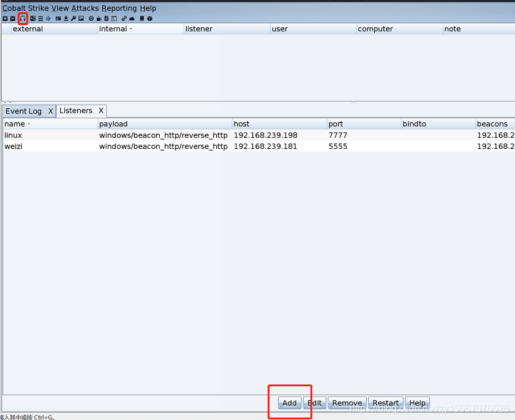Sort sessions by external column
Viewport: 515px width, 420px height.
click(54, 29)
